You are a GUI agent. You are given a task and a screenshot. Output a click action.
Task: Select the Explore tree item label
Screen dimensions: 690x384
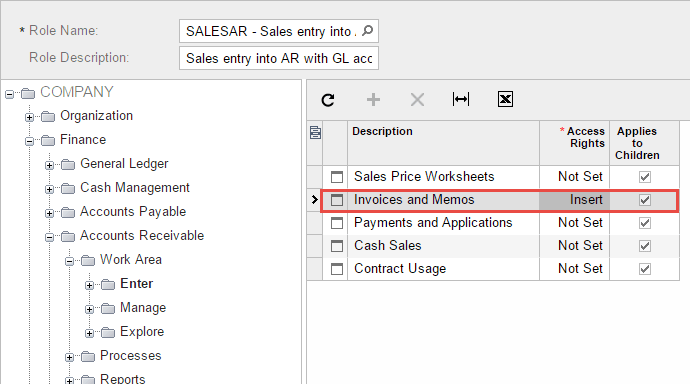click(142, 332)
